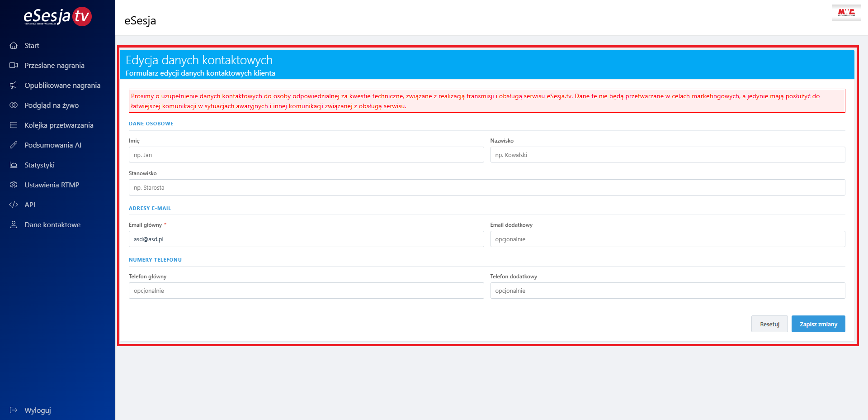Screen dimensions: 868x420
Task: Click the eye icon for Podgląd na żywo
Action: coord(14,105)
